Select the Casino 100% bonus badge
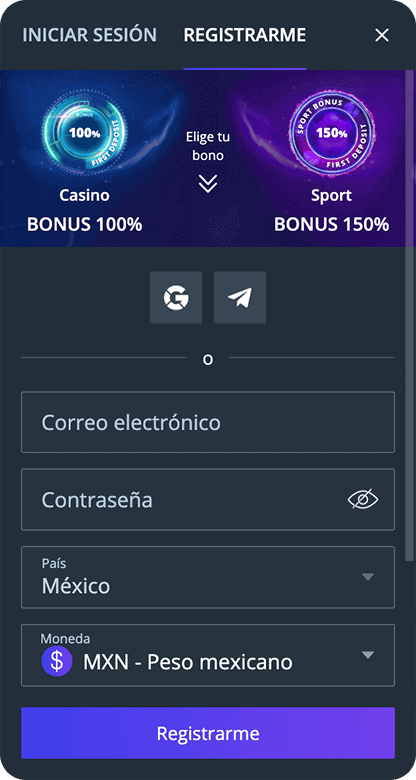The height and width of the screenshot is (780, 416). [x=85, y=131]
